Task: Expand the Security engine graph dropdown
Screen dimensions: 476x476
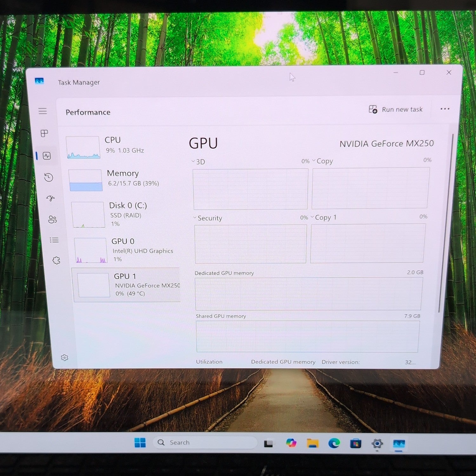Action: pyautogui.click(x=208, y=218)
